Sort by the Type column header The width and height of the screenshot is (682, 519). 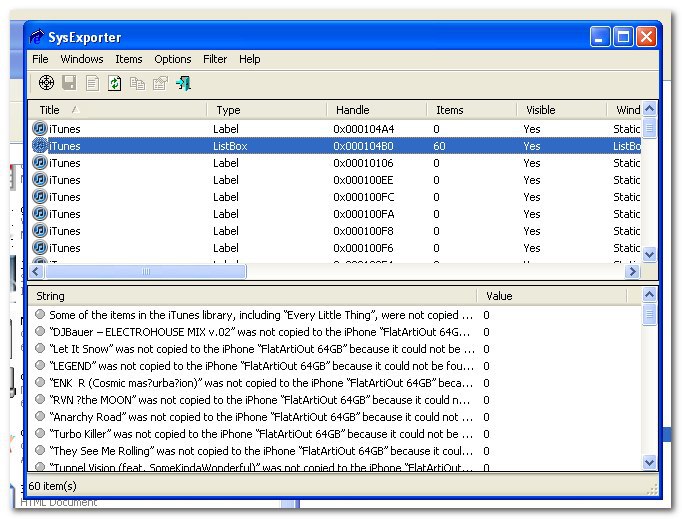coord(267,110)
